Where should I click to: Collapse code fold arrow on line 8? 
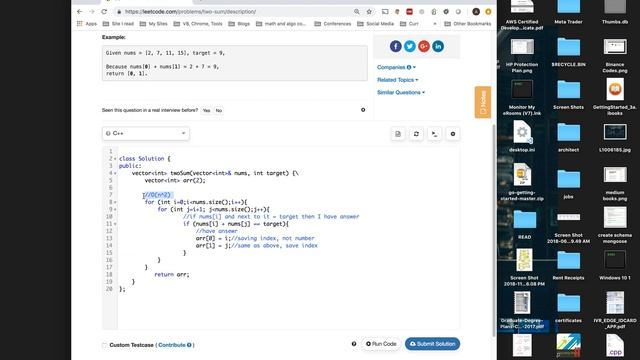pyautogui.click(x=115, y=202)
